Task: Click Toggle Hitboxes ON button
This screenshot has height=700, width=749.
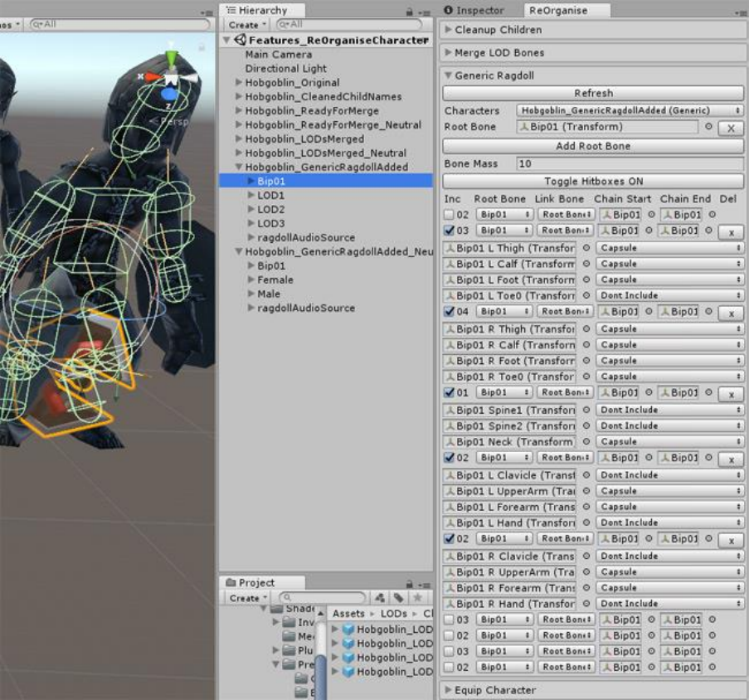Action: coord(593,182)
